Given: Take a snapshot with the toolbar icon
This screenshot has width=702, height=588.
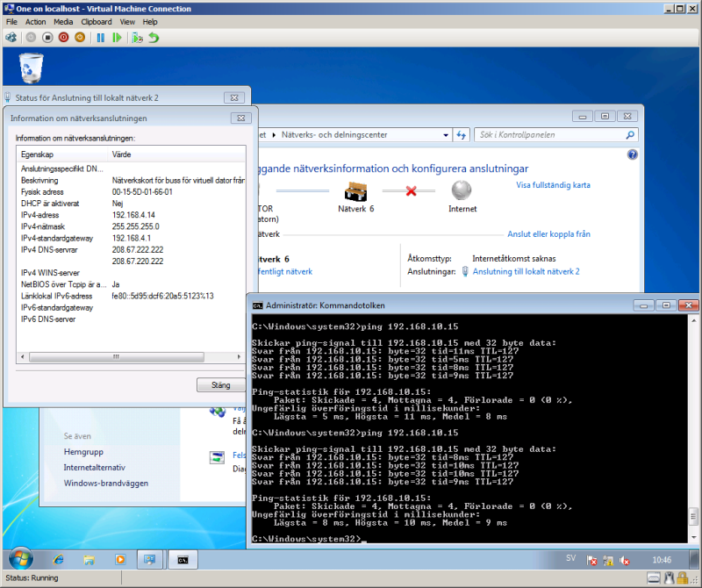Looking at the screenshot, I should (x=138, y=38).
